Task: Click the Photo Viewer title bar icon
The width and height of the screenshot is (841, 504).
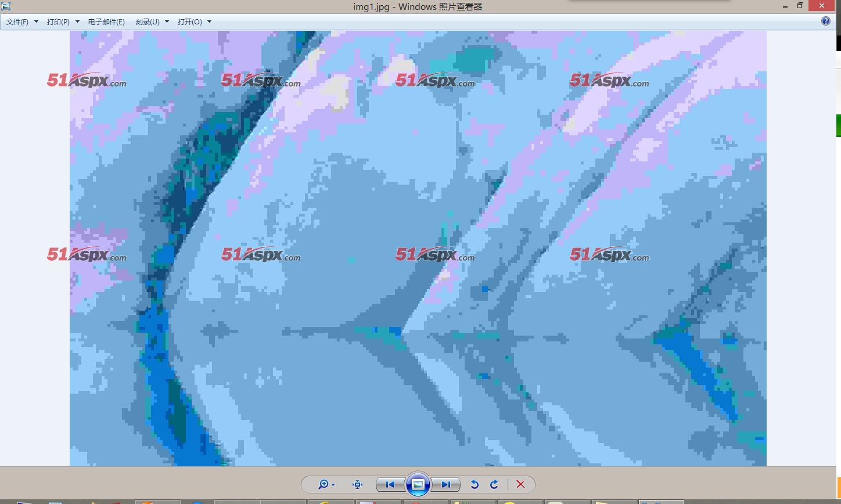Action: [6, 6]
